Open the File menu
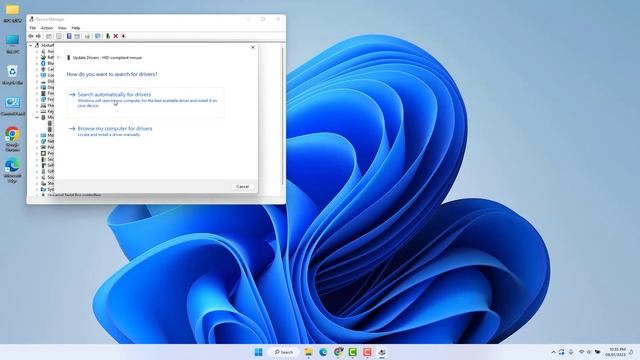 33,28
